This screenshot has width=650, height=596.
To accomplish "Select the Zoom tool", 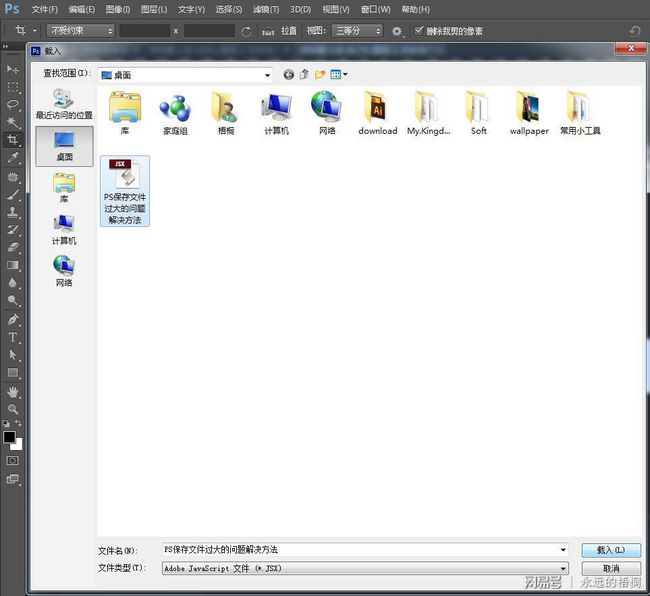I will coord(12,409).
